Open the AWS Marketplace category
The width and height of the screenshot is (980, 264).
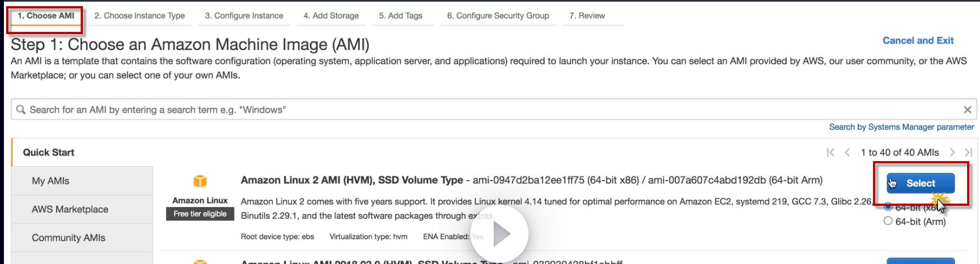point(70,209)
